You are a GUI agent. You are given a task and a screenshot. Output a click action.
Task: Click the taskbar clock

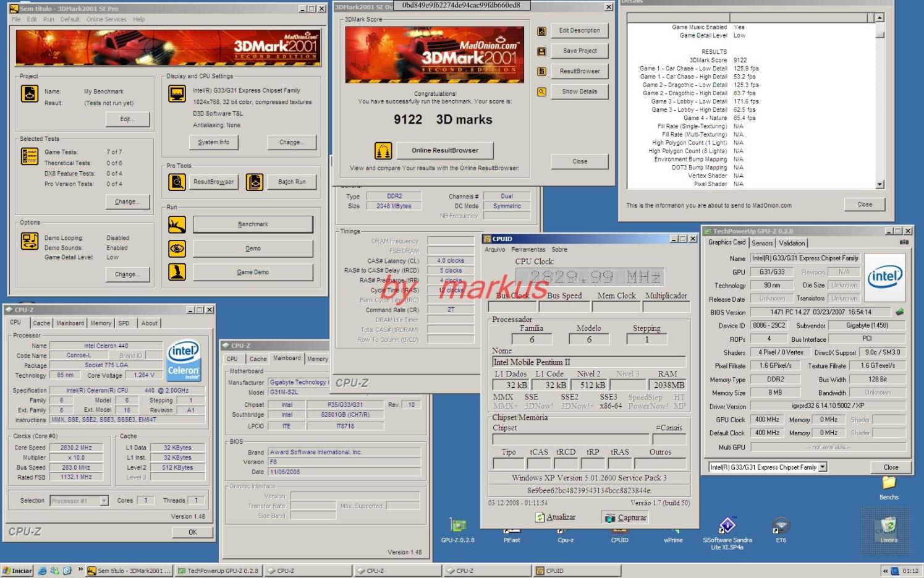[910, 571]
